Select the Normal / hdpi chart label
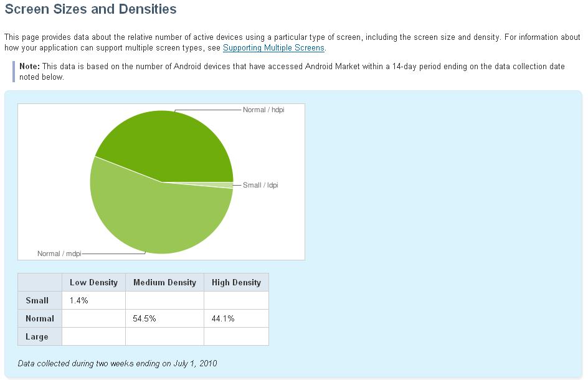 pos(263,110)
